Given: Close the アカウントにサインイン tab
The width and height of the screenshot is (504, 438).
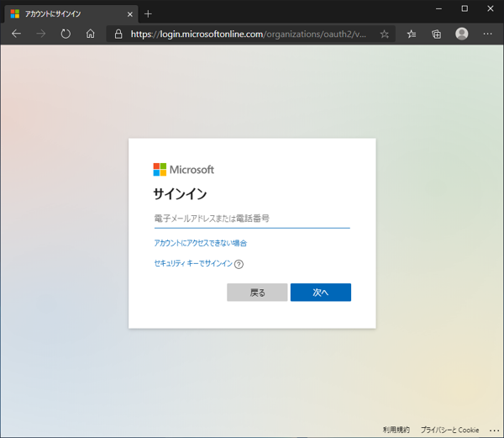Looking at the screenshot, I should (x=130, y=14).
